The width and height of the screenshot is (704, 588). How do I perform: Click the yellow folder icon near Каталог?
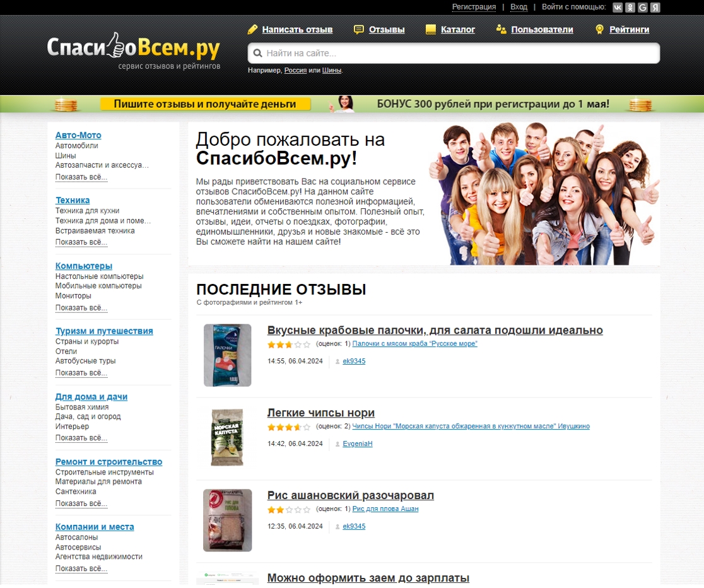(431, 30)
